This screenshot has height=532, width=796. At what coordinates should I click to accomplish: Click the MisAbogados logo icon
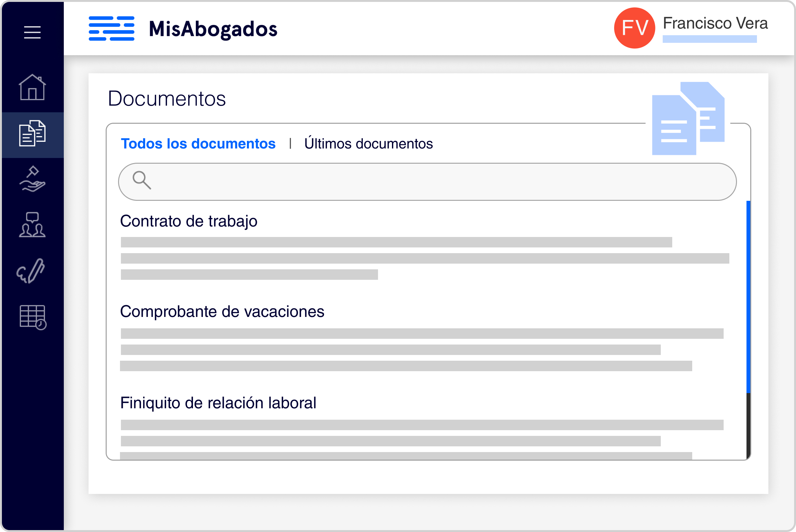[x=111, y=29]
